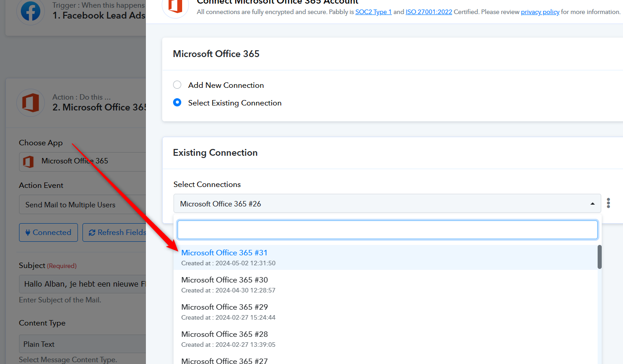Viewport: 623px width, 364px height.
Task: Click the Facebook icon in the trigger step
Action: tap(30, 12)
